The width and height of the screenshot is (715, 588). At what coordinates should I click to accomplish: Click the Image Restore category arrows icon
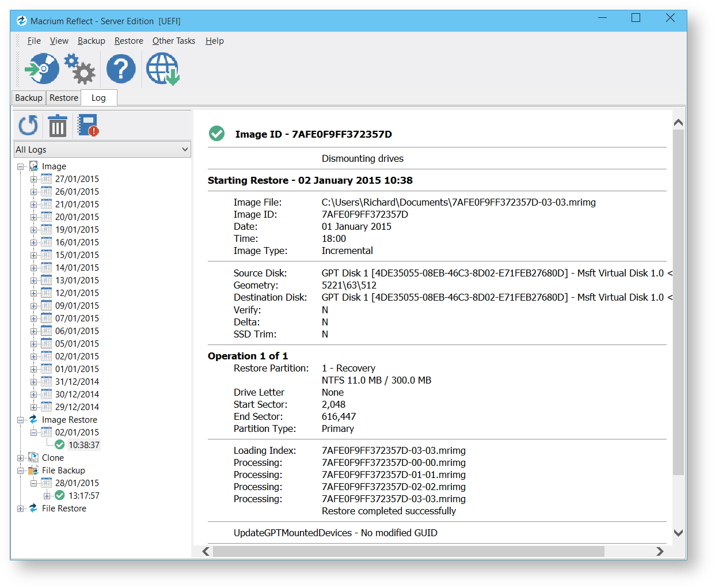coord(33,419)
